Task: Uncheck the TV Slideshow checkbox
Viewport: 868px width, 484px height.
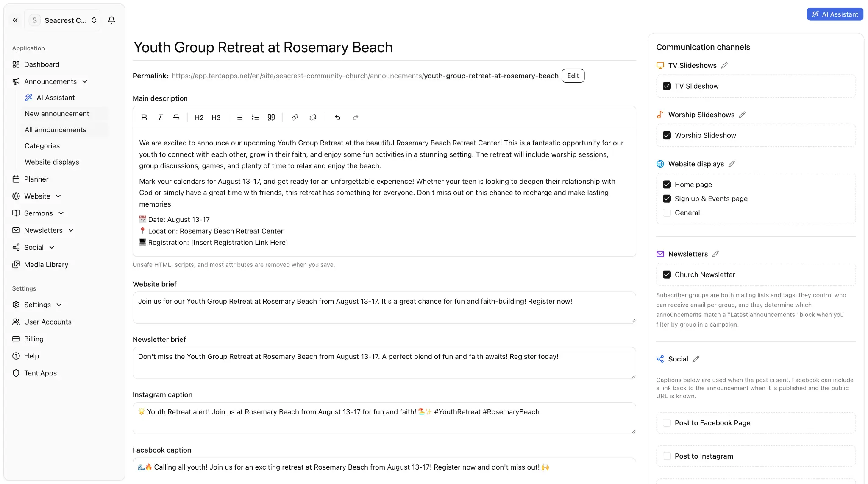Action: (667, 86)
